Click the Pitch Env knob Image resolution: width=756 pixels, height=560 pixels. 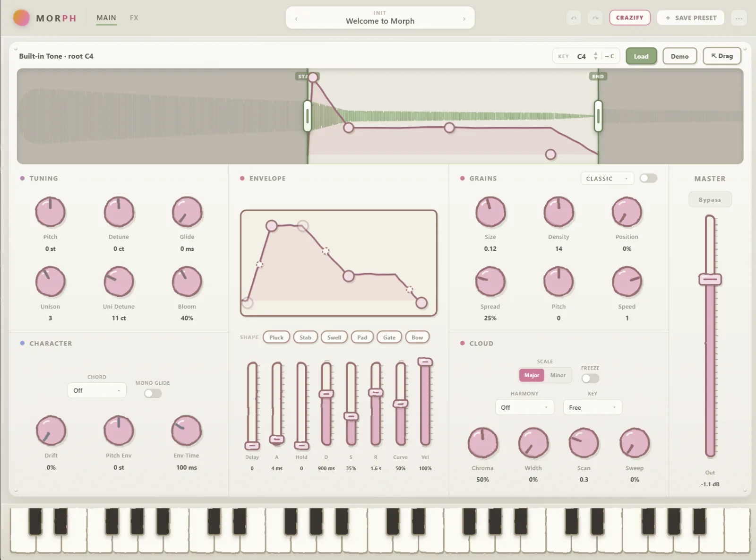point(119,431)
